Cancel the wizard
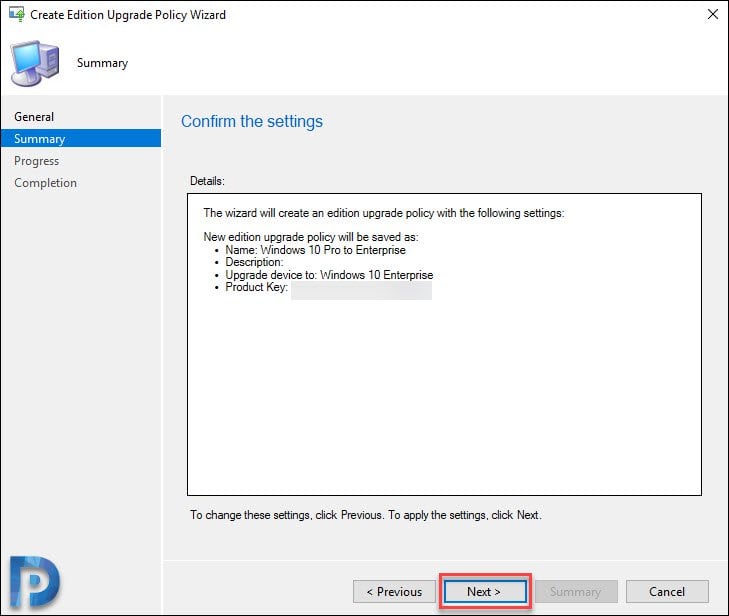Viewport: 729px width, 616px height. coord(667,591)
